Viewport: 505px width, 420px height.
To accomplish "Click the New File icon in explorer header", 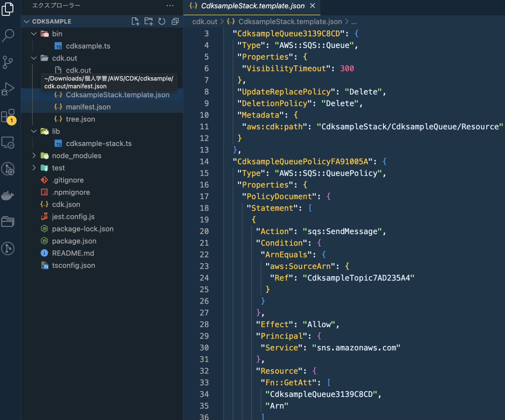I will click(x=135, y=21).
